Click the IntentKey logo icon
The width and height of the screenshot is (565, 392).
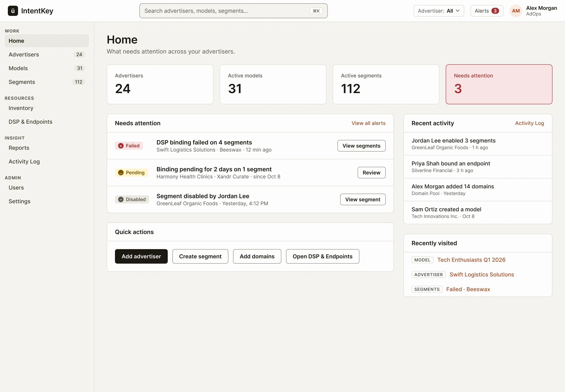pos(13,11)
